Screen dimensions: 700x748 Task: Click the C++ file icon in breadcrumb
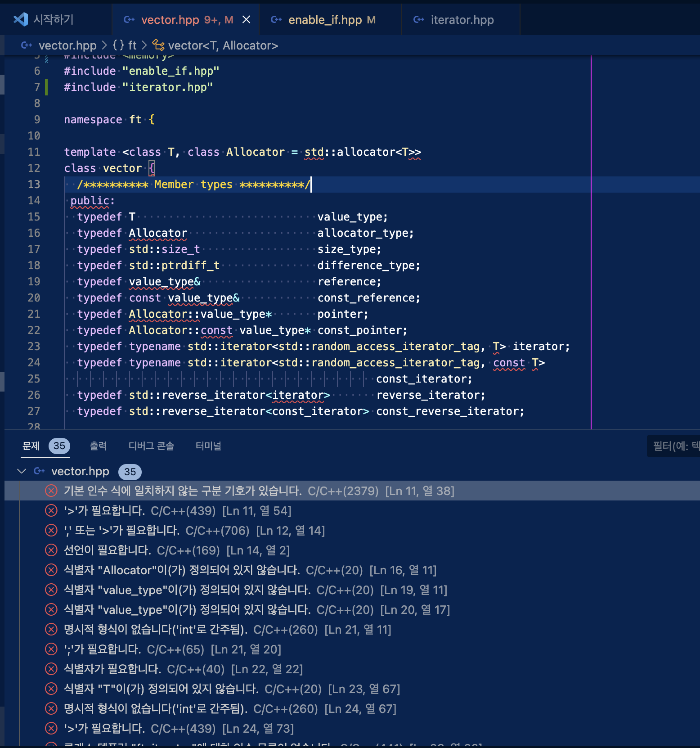[27, 45]
